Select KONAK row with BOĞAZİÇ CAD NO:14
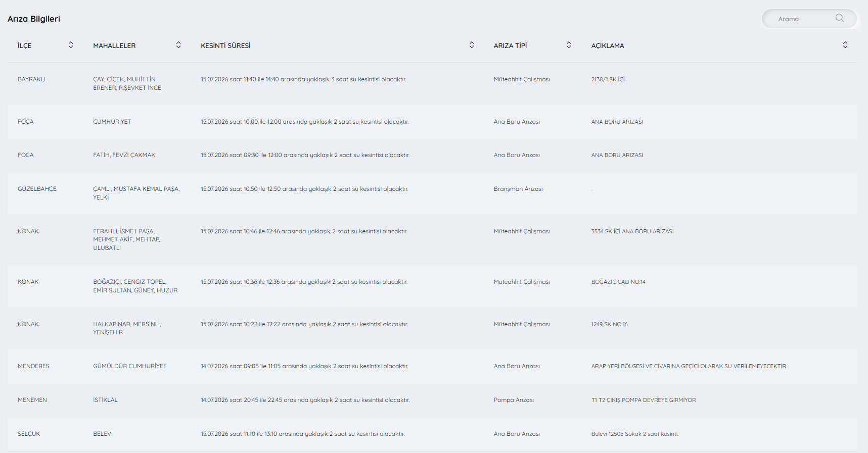 tap(432, 286)
